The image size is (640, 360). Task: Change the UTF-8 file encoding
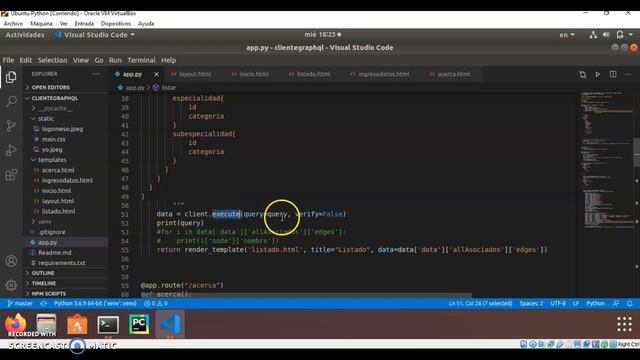(558, 303)
